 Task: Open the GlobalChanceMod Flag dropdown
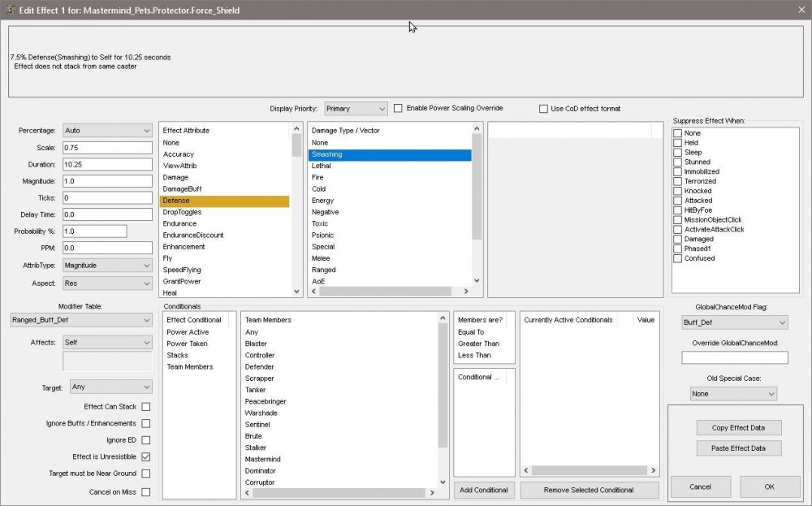coord(734,323)
